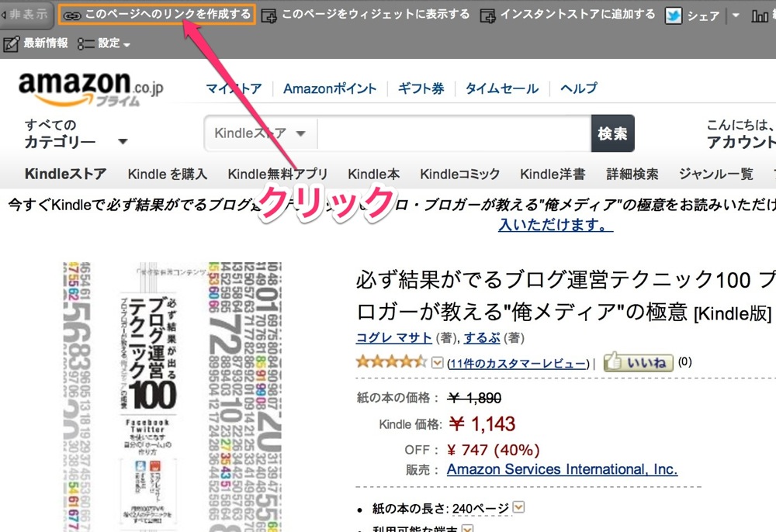
Task: Open タイムセール link
Action: [x=502, y=88]
